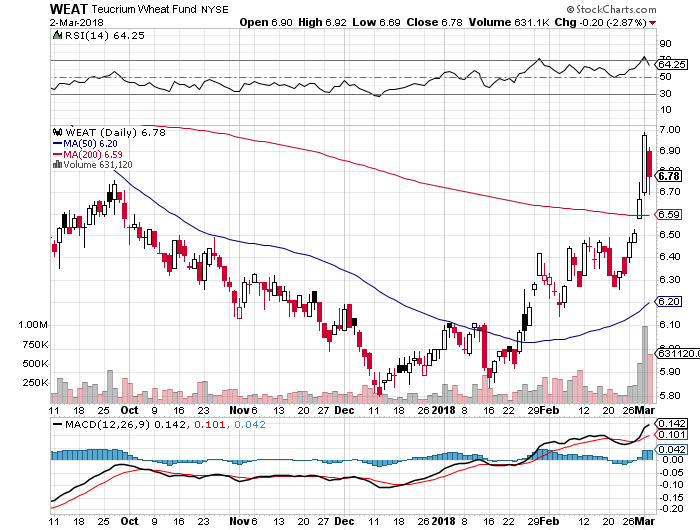Click the 6.78 last price axis tag
The height and width of the screenshot is (530, 700).
tap(669, 176)
